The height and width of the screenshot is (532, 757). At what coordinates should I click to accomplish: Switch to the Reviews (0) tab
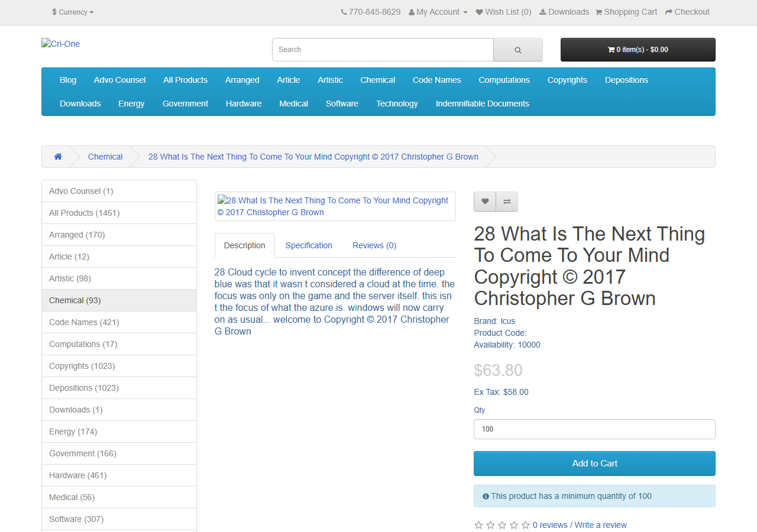[374, 245]
